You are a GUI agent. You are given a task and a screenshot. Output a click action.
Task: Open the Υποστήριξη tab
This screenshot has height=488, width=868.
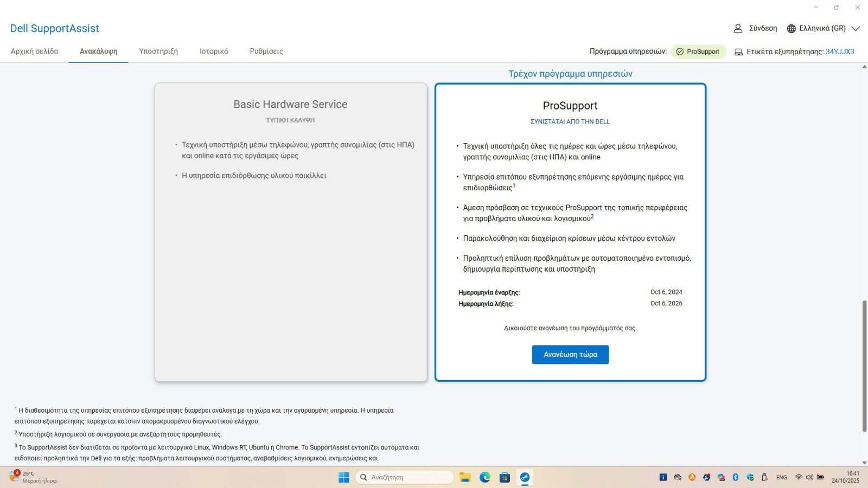coord(158,52)
